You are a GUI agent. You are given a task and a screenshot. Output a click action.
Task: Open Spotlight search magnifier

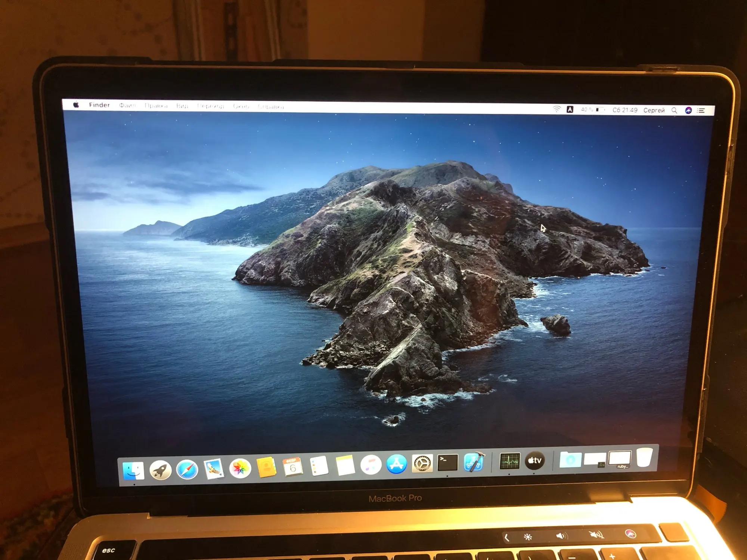pyautogui.click(x=674, y=111)
